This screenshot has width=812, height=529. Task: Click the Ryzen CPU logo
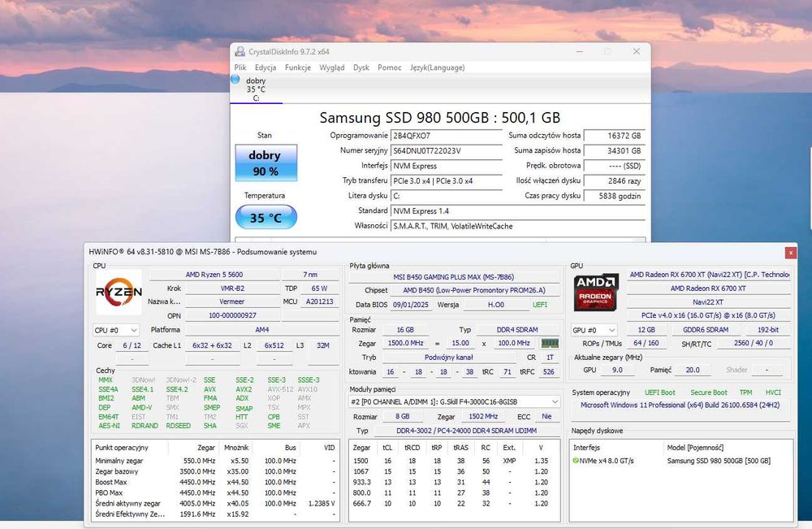(x=119, y=293)
